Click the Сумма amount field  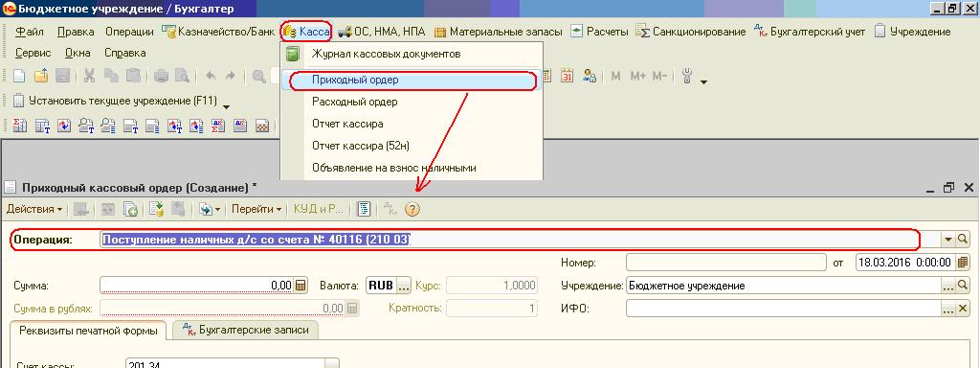[x=197, y=286]
